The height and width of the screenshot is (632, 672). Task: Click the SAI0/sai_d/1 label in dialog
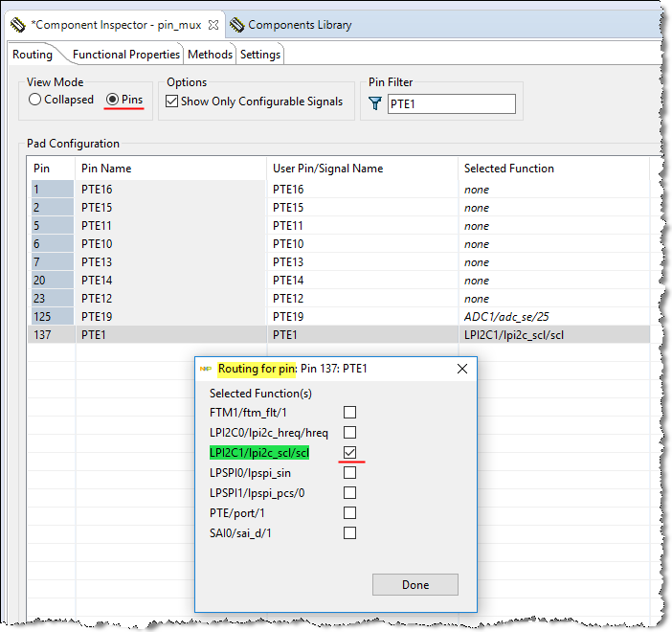240,533
